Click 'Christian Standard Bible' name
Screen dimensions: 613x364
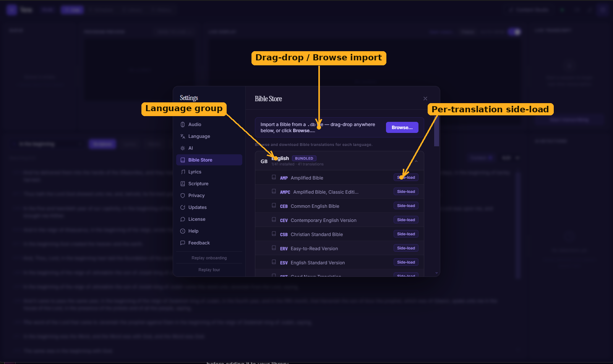click(317, 235)
